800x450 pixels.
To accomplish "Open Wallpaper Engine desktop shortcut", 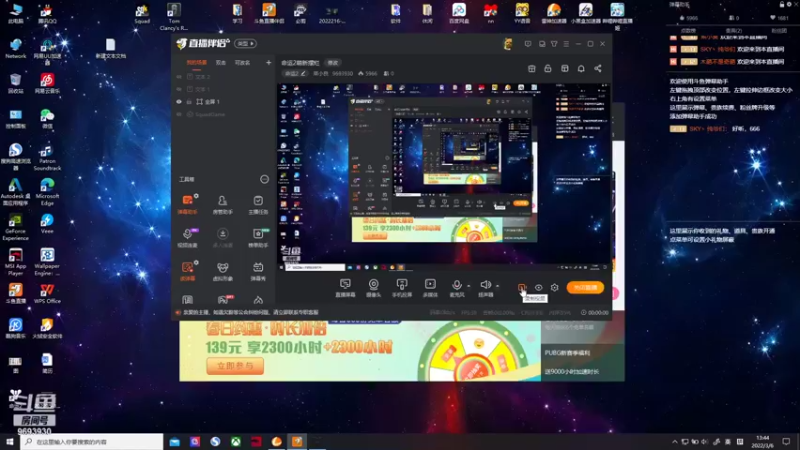I will [x=47, y=262].
